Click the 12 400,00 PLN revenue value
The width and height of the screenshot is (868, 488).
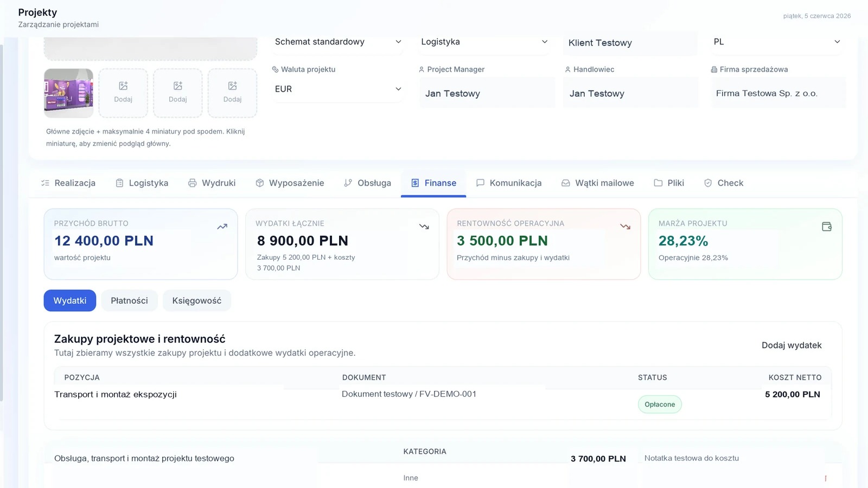104,241
